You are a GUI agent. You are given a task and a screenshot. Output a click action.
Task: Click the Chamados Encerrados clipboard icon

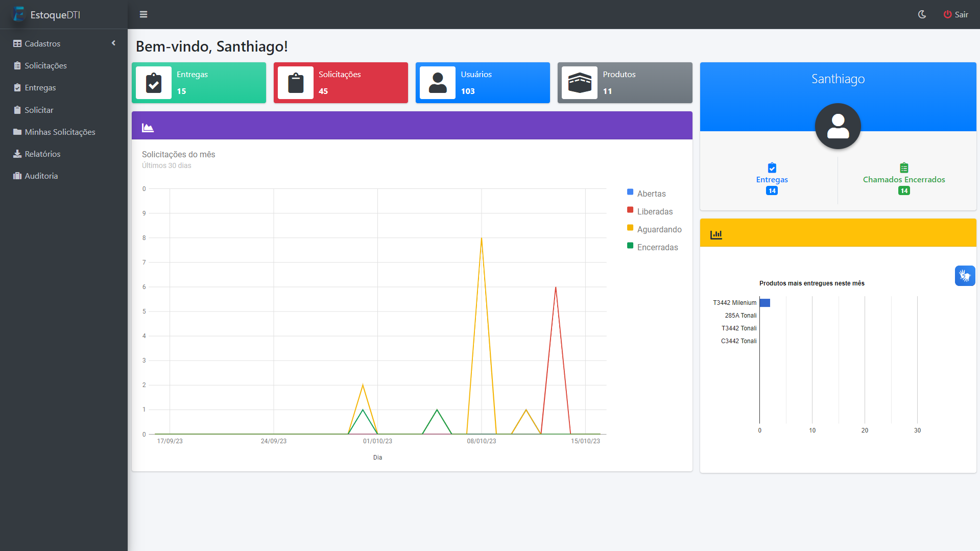pyautogui.click(x=904, y=167)
